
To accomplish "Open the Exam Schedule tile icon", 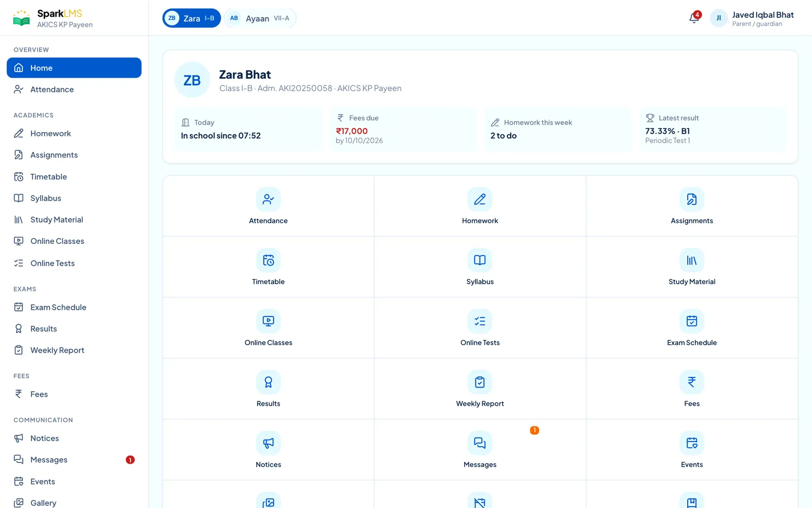I will [x=692, y=321].
